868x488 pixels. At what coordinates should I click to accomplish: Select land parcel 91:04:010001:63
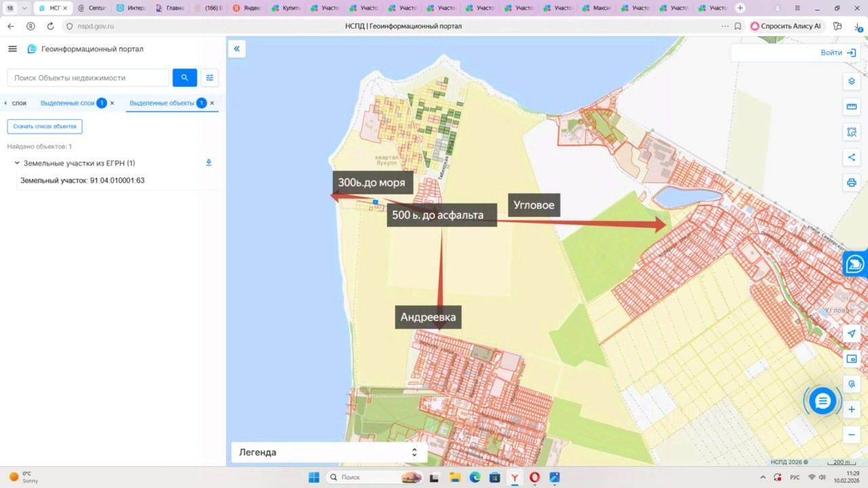click(x=82, y=181)
